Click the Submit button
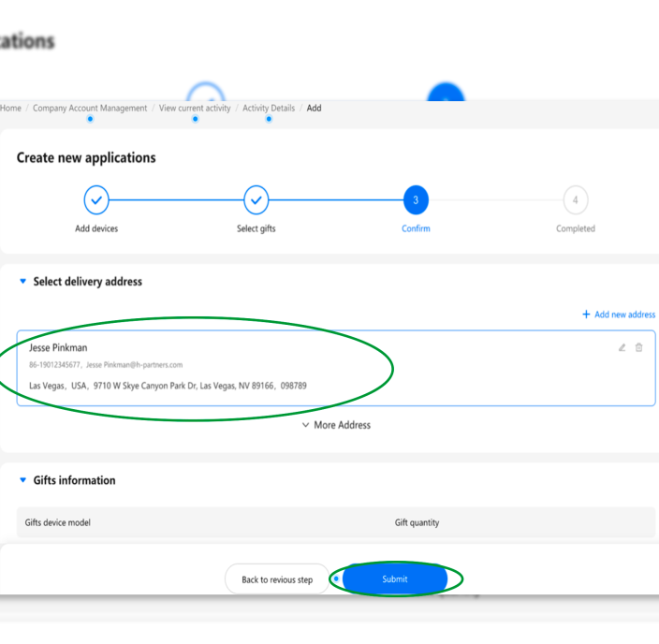Viewport: 659px width, 644px height. click(395, 578)
